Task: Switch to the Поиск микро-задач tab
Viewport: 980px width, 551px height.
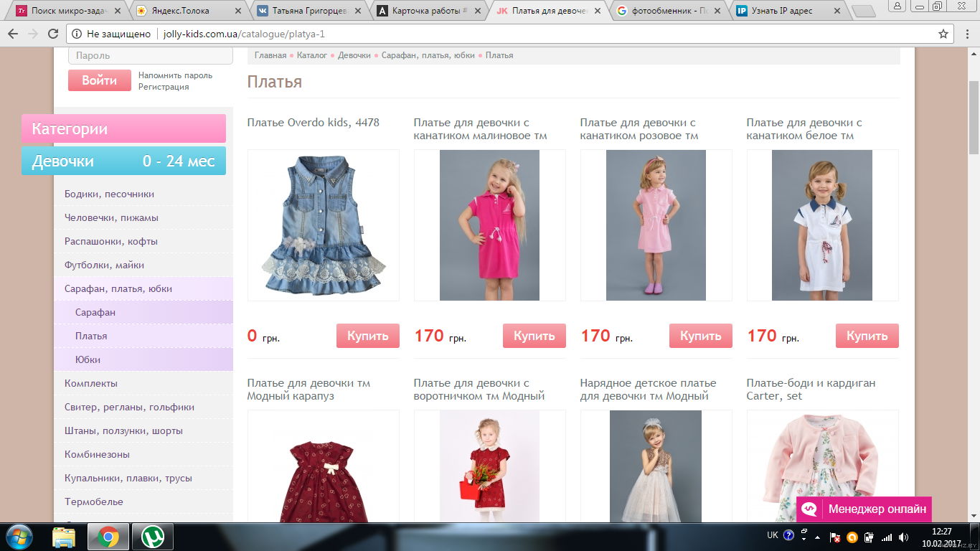Action: (x=70, y=11)
